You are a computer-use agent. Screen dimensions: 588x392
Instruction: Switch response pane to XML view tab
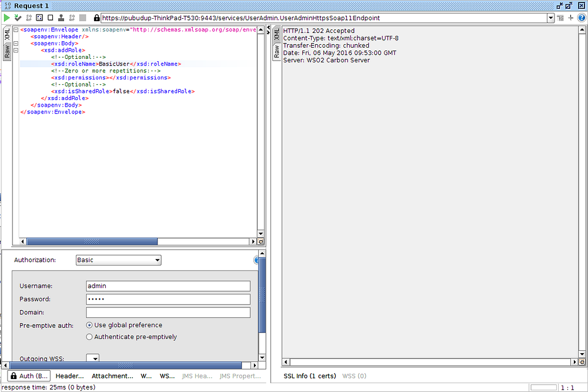[x=276, y=35]
